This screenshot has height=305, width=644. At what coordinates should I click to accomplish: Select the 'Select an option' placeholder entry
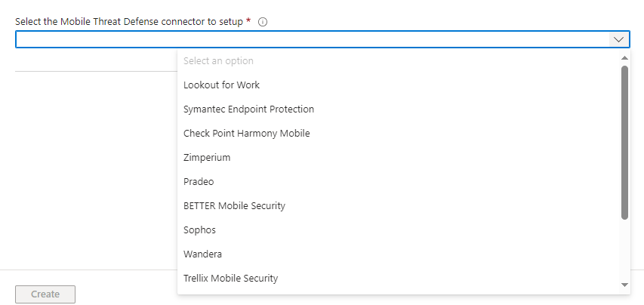tap(218, 60)
